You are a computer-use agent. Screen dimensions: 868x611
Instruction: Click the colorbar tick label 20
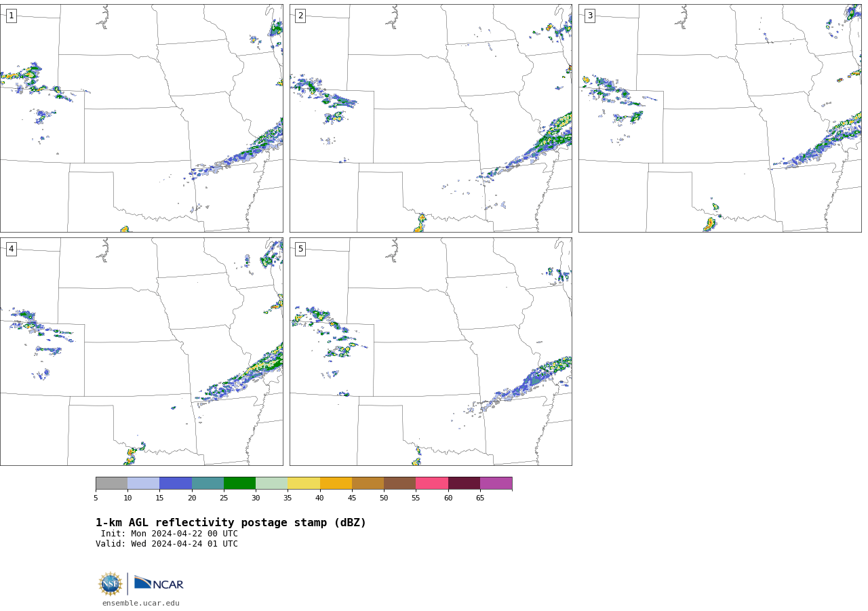pos(192,498)
